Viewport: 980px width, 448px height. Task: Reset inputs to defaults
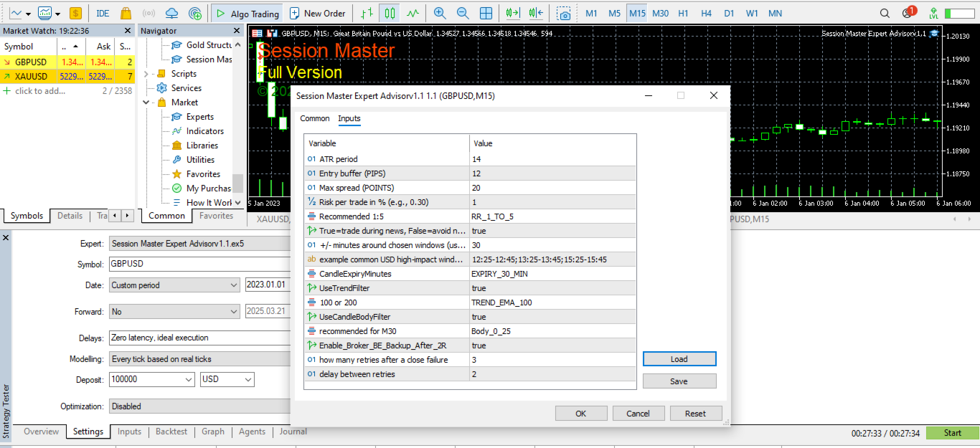tap(696, 414)
